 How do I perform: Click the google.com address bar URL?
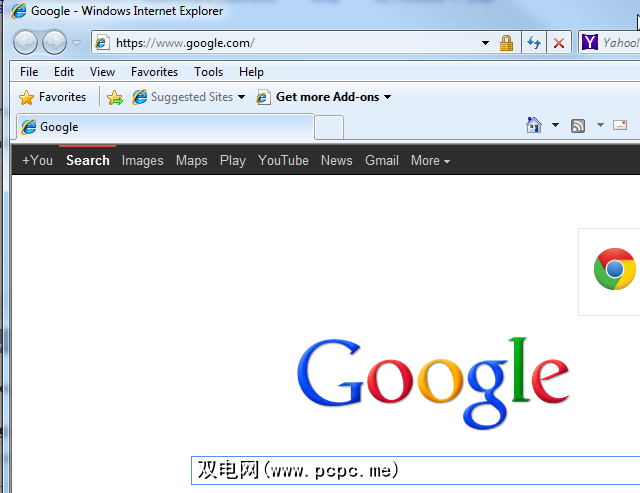185,42
